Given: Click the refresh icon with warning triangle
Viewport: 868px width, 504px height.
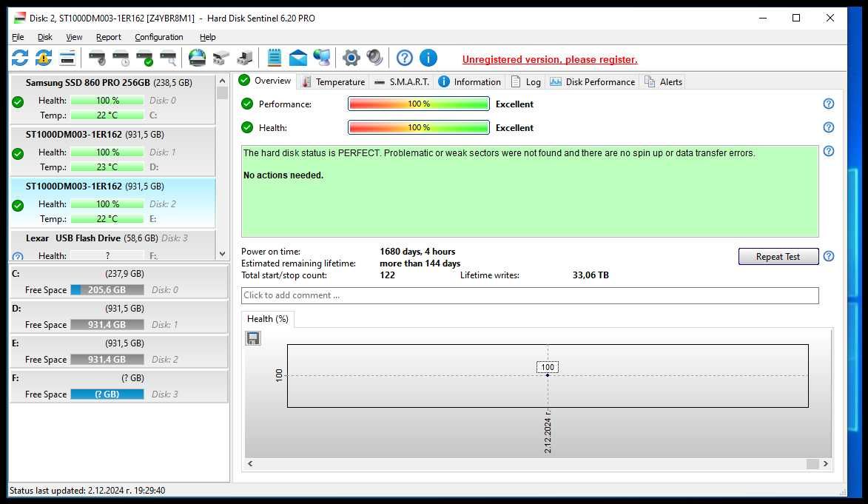Looking at the screenshot, I should click(x=43, y=58).
